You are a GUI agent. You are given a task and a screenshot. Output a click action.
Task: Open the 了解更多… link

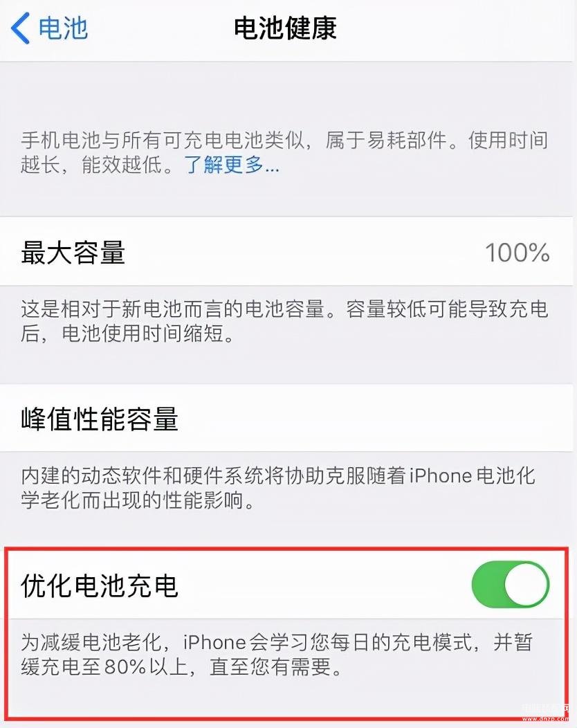pos(232,165)
